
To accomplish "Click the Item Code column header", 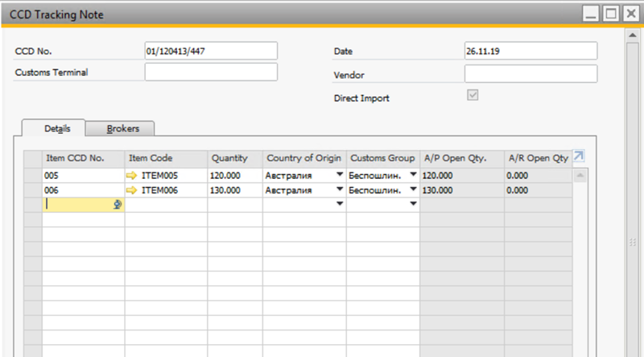I will [x=166, y=159].
